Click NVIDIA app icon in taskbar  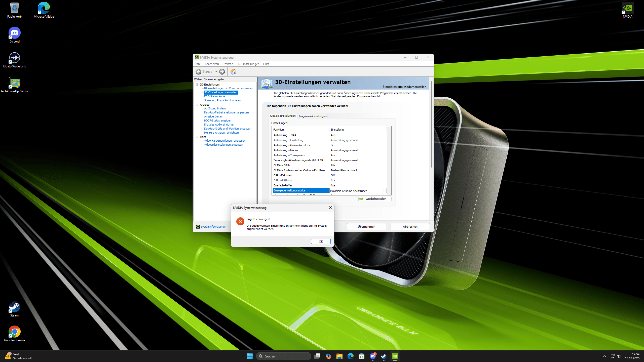395,356
